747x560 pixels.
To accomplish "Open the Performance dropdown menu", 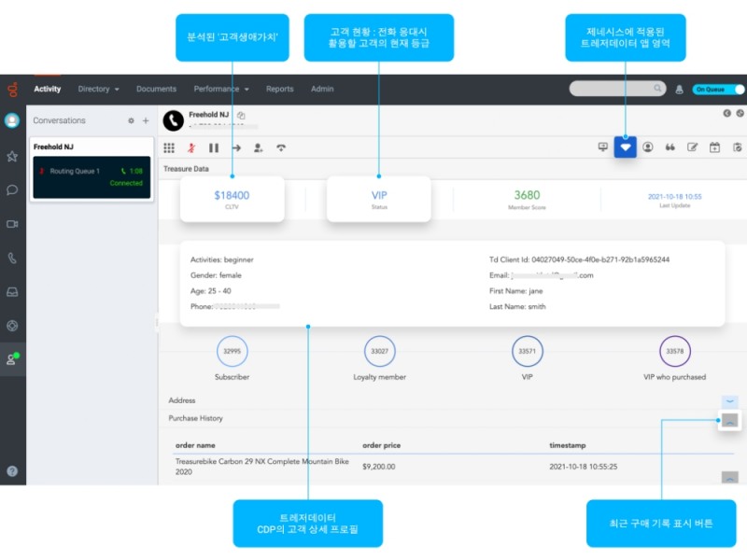I will click(x=220, y=90).
